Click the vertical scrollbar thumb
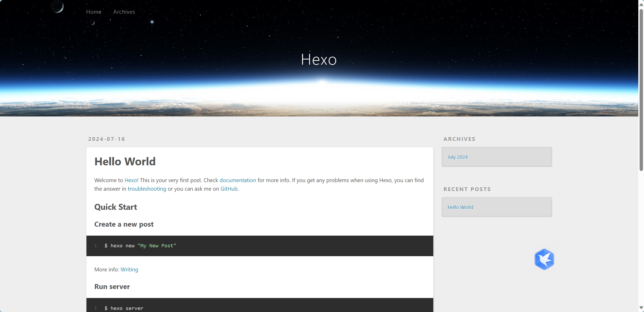The image size is (644, 312). pos(641,91)
